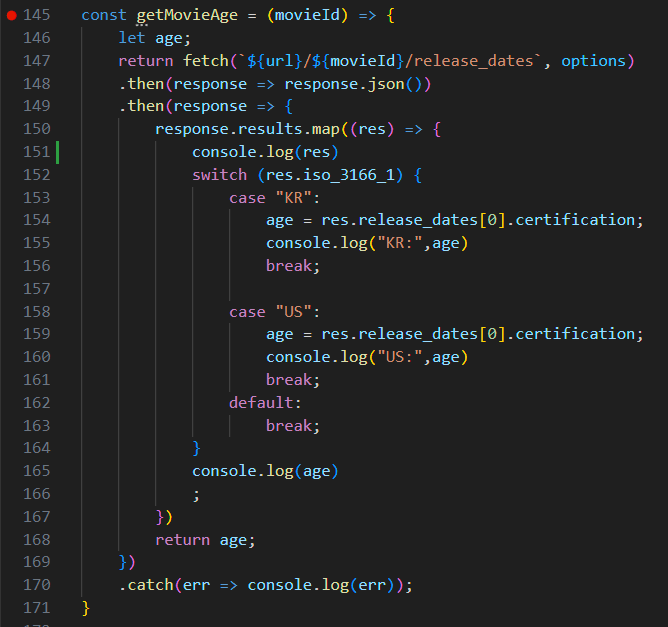Click the case "US" label
This screenshot has height=627, width=668.
tap(274, 312)
